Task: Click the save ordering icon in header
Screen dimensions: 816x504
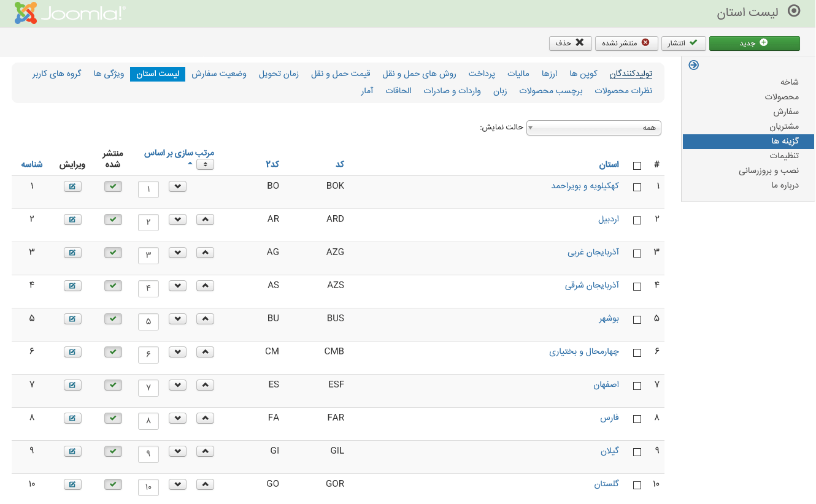Action: (206, 164)
